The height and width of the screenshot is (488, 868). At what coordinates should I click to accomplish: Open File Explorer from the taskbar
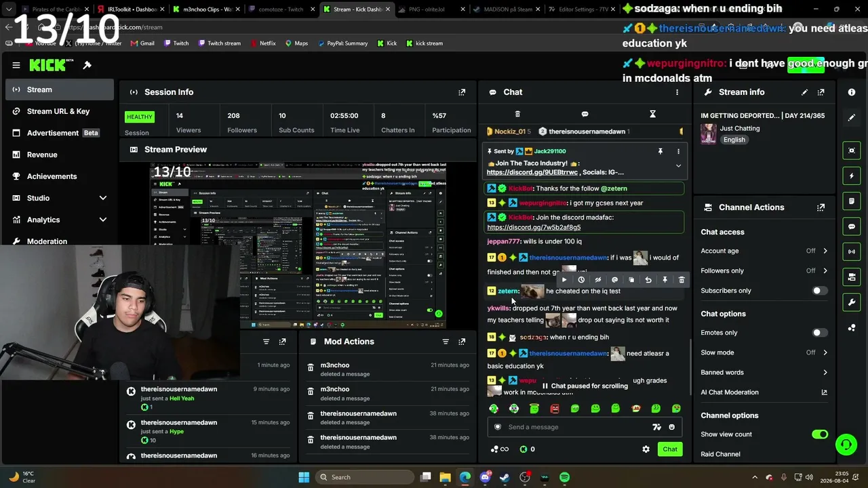pos(445,477)
